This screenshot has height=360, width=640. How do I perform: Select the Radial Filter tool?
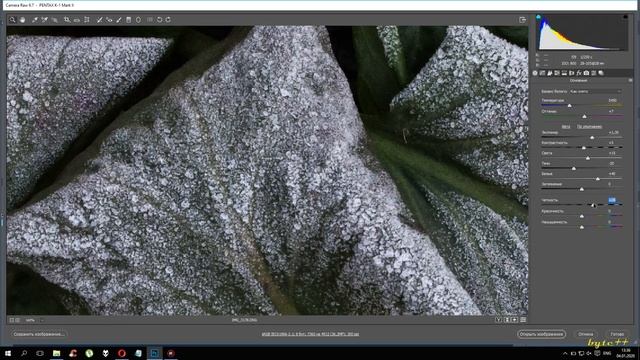[138, 20]
